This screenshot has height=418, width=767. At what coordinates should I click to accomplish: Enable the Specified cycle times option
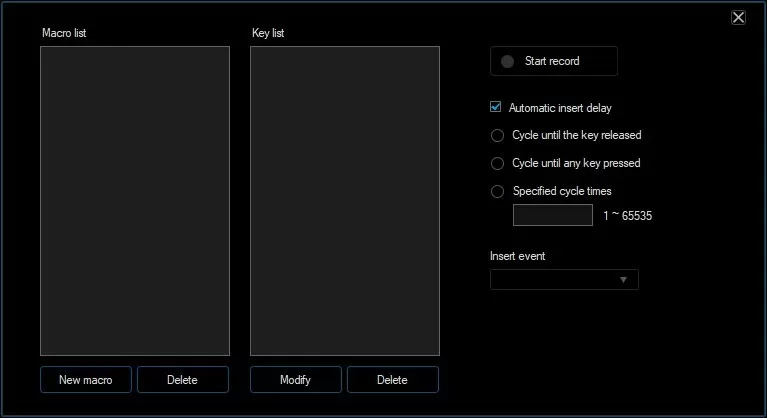click(497, 191)
